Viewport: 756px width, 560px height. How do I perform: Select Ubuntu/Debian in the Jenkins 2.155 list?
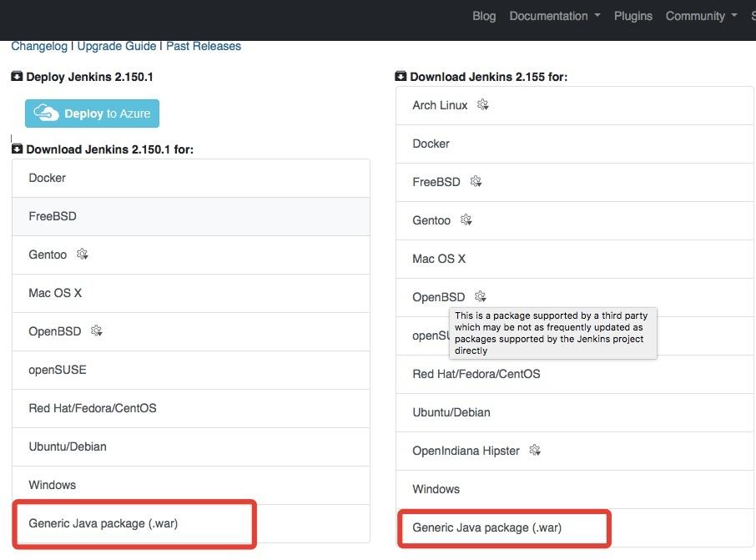(x=575, y=412)
